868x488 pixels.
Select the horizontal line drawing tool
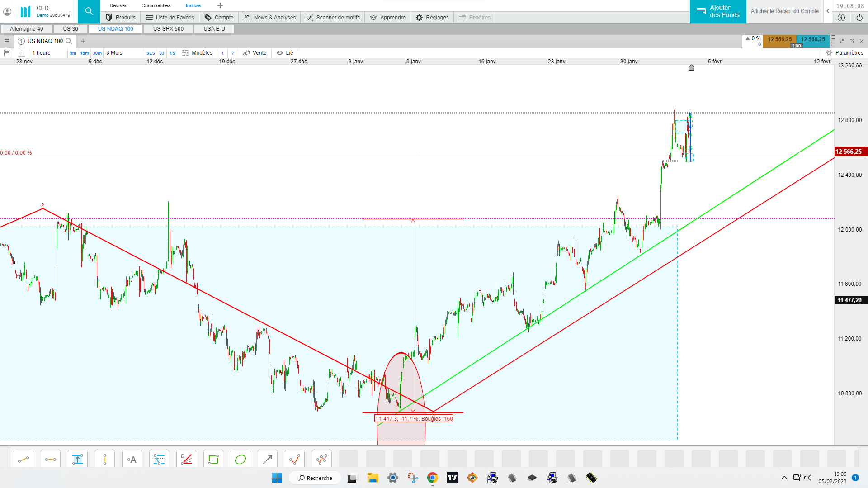pos(51,460)
